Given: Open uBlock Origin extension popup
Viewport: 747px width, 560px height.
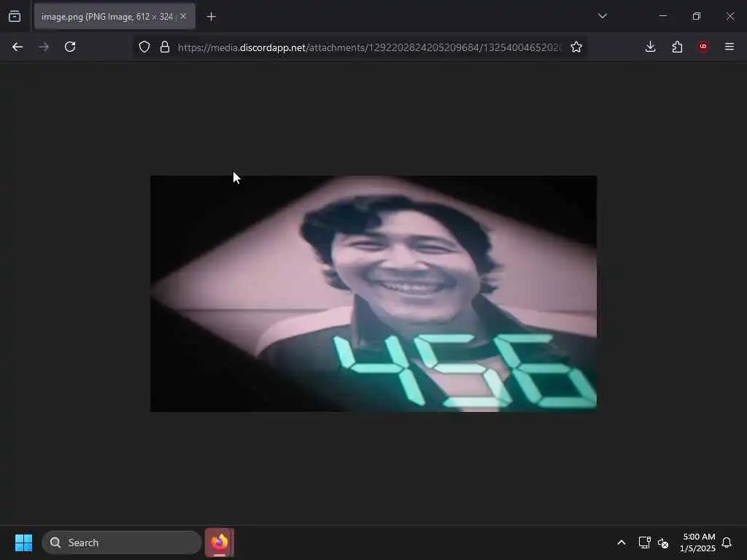Looking at the screenshot, I should pos(703,47).
